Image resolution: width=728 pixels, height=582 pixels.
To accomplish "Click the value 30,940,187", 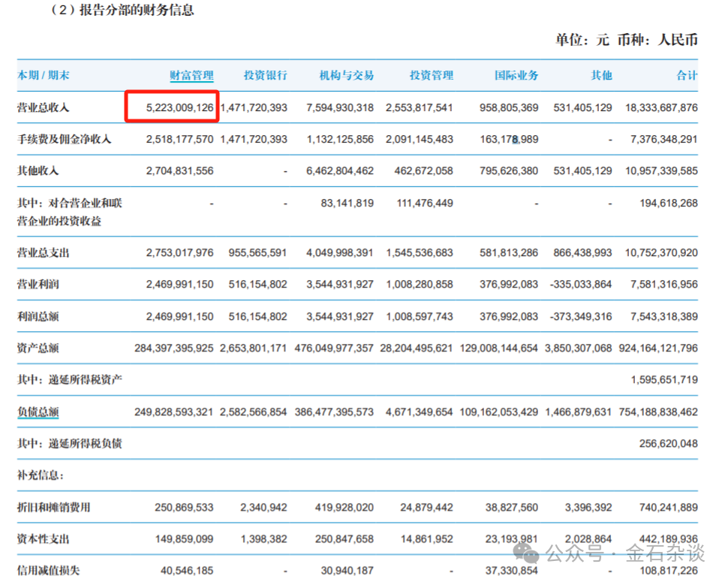I will [x=347, y=571].
